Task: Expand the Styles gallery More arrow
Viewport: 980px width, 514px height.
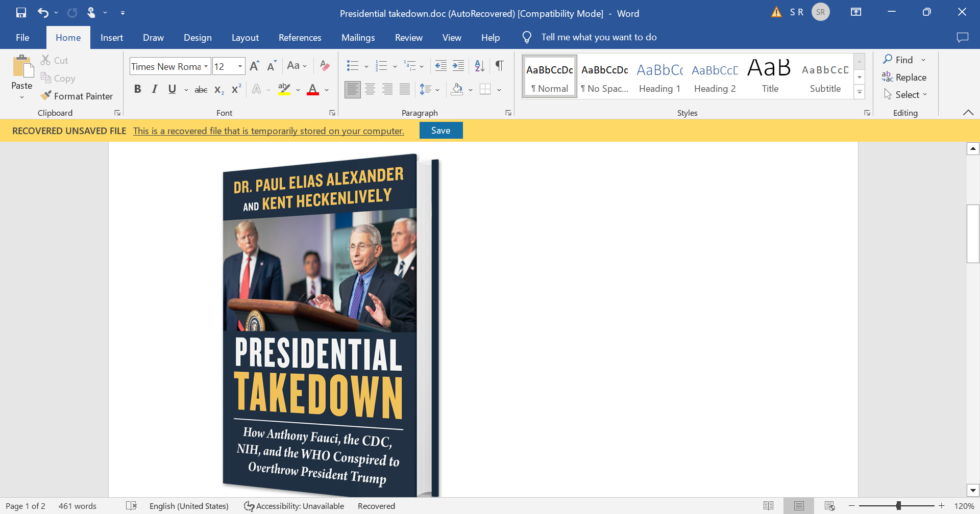Action: click(860, 92)
